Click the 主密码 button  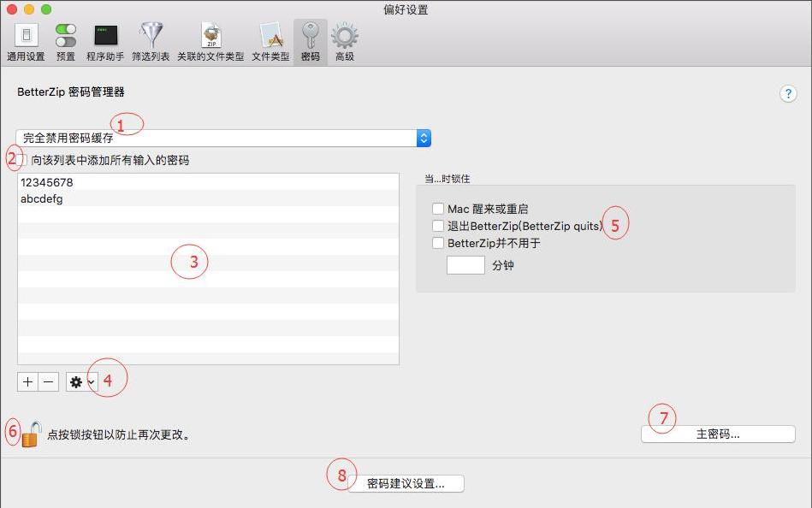tap(717, 434)
